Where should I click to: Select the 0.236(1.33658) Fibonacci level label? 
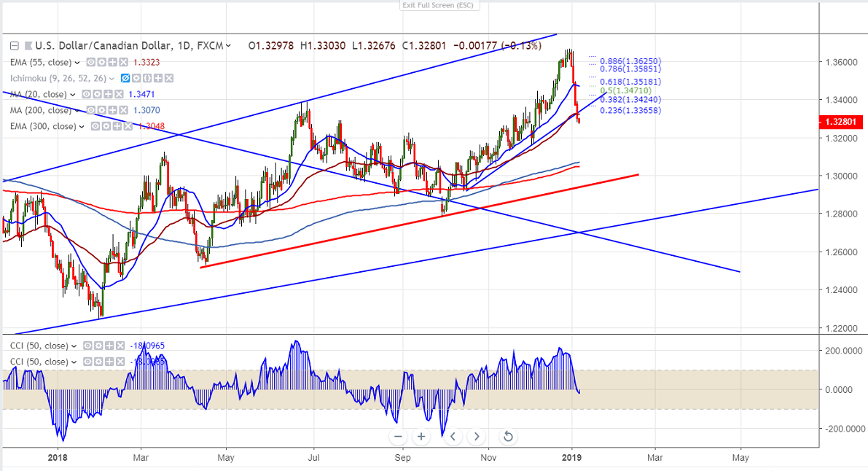point(630,111)
